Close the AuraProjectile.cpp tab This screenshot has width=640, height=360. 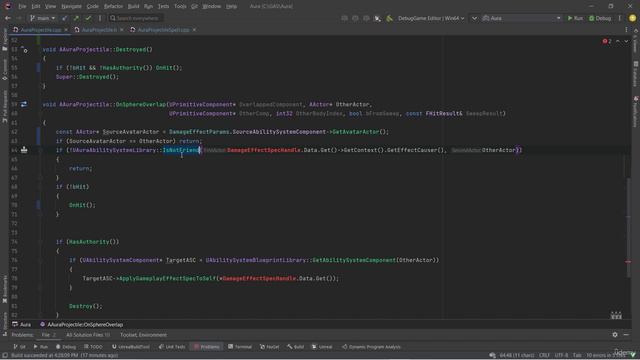(x=66, y=30)
